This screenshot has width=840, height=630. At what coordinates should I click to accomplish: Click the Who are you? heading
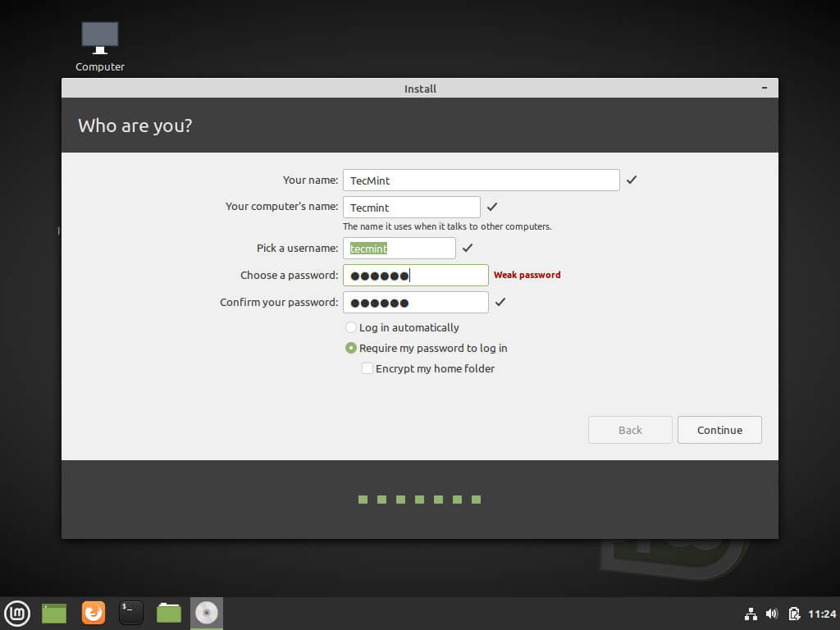click(x=135, y=126)
